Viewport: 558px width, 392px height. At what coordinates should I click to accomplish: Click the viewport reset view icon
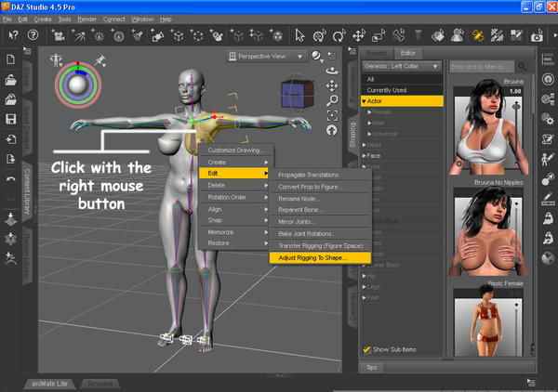point(332,130)
